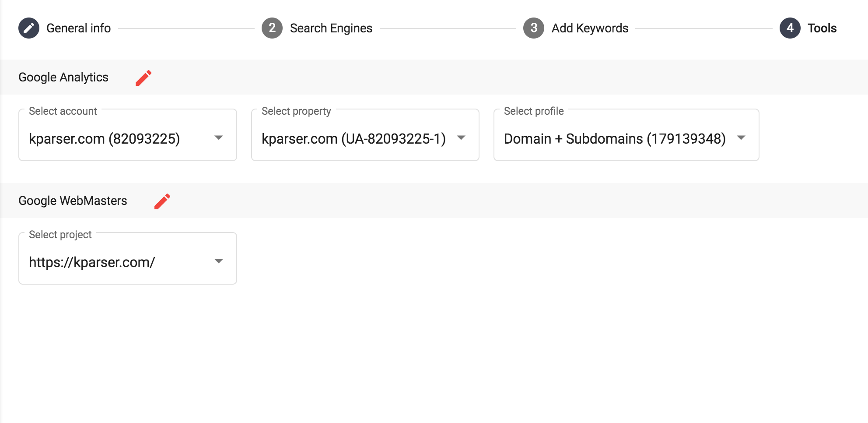Select the Tools step label
Image resolution: width=868 pixels, height=423 pixels.
pos(822,28)
